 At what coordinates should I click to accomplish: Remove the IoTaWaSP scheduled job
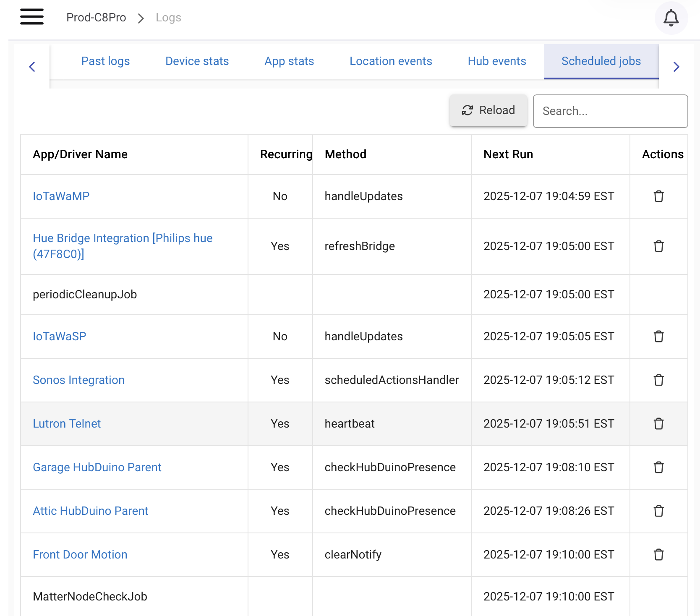click(658, 337)
